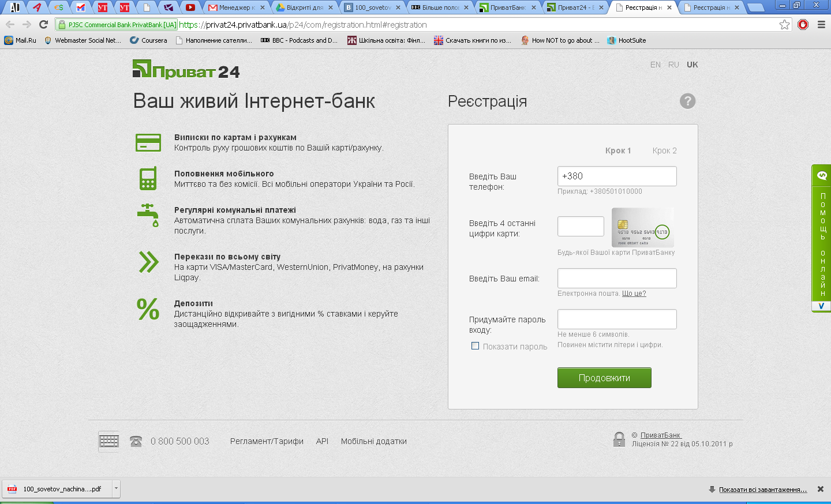Click Показати всі завантаження link
Screen dimensions: 831x504
pos(763,490)
